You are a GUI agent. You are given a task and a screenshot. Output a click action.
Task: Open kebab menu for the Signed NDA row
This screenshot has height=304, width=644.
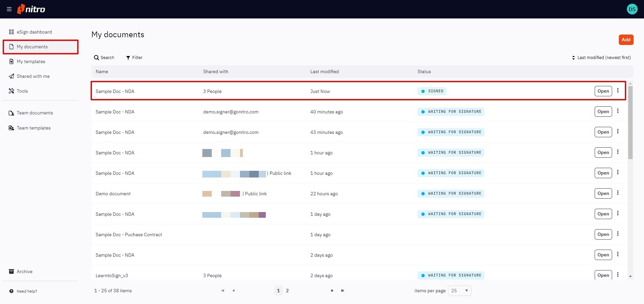click(x=617, y=91)
